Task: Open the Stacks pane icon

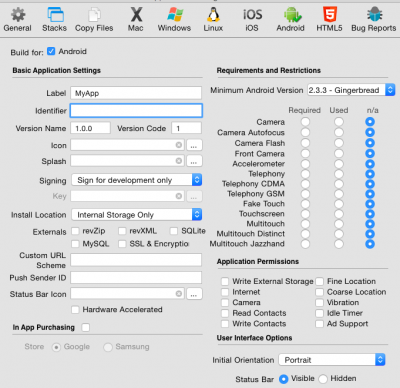Action: click(x=55, y=19)
